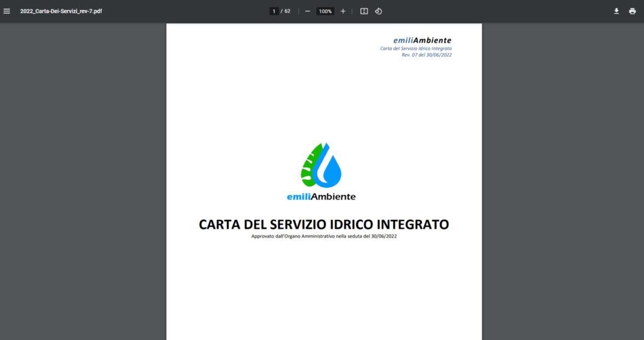This screenshot has width=644, height=340.
Task: Click header line Carta del Servizio Idrico Integrato
Action: tap(416, 48)
